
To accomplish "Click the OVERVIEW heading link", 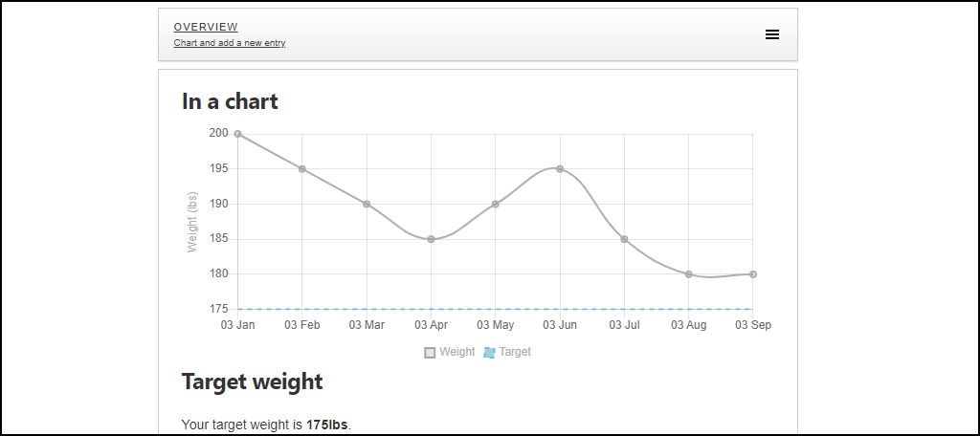I will point(206,27).
